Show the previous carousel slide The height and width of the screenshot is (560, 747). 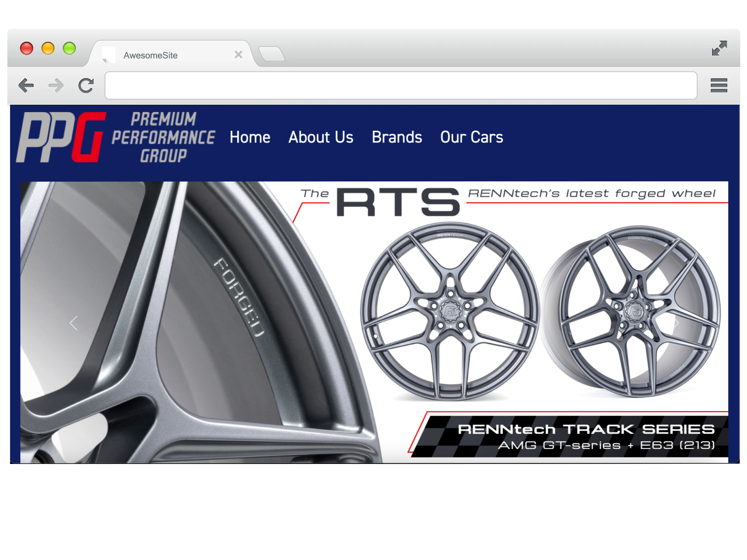point(73,323)
